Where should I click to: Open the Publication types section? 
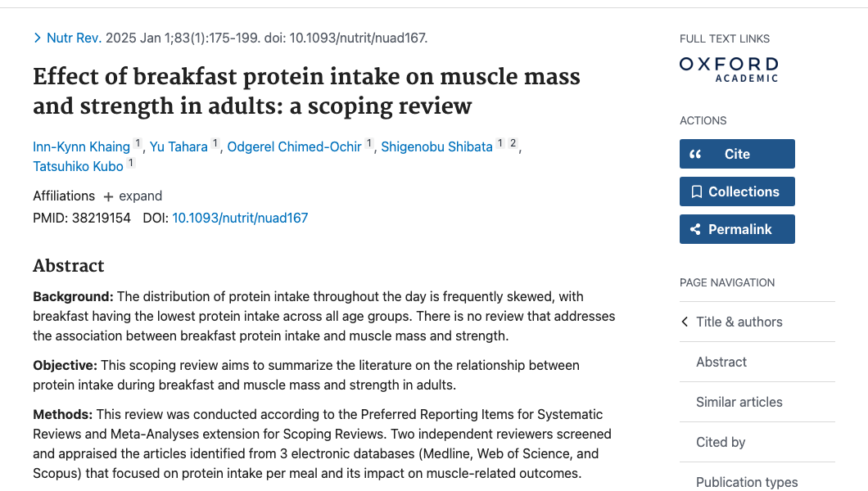[x=747, y=482]
